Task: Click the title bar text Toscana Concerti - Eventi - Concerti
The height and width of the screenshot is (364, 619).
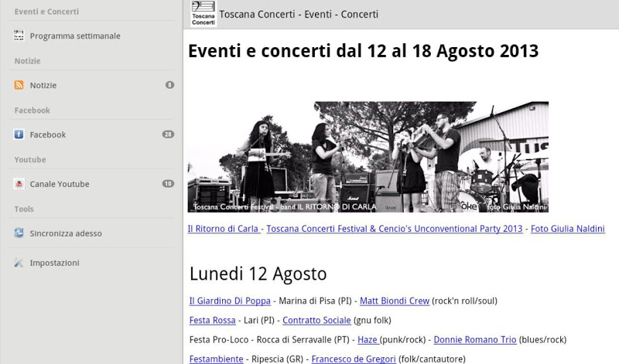Action: pos(299,14)
